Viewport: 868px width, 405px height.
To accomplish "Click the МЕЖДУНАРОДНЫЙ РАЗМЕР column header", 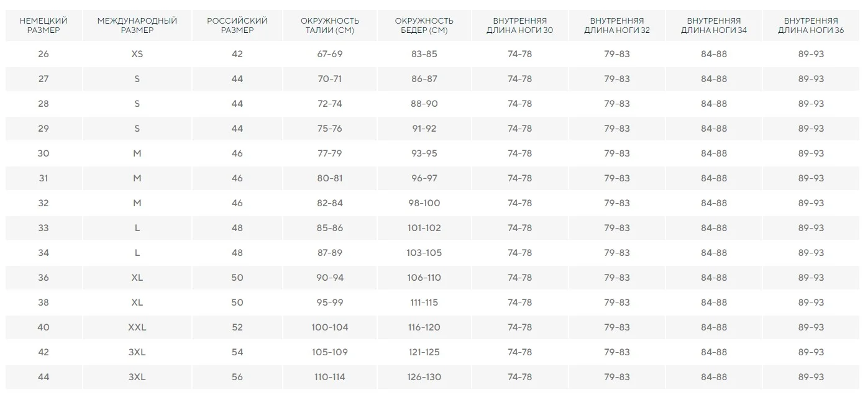I will click(x=137, y=25).
